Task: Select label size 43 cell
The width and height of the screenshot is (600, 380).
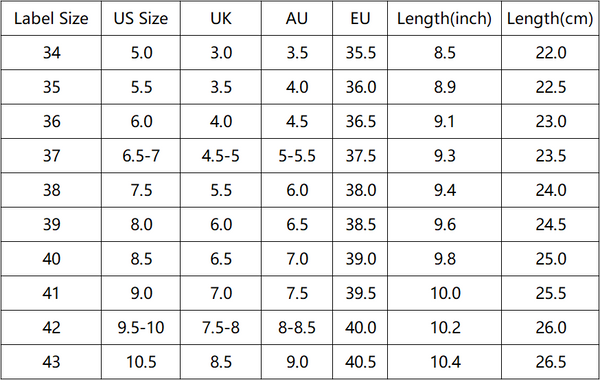Action: coord(51,362)
